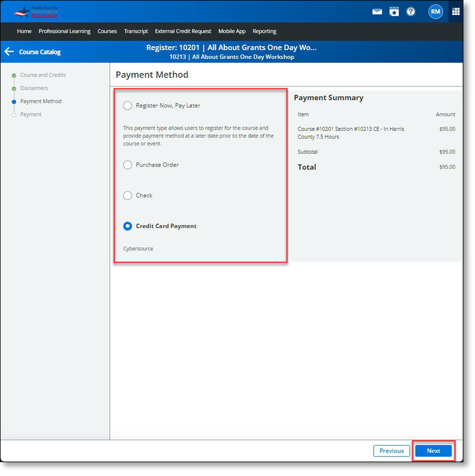Open the External Credit Request page
Viewport: 475px width, 476px height.
[x=183, y=31]
